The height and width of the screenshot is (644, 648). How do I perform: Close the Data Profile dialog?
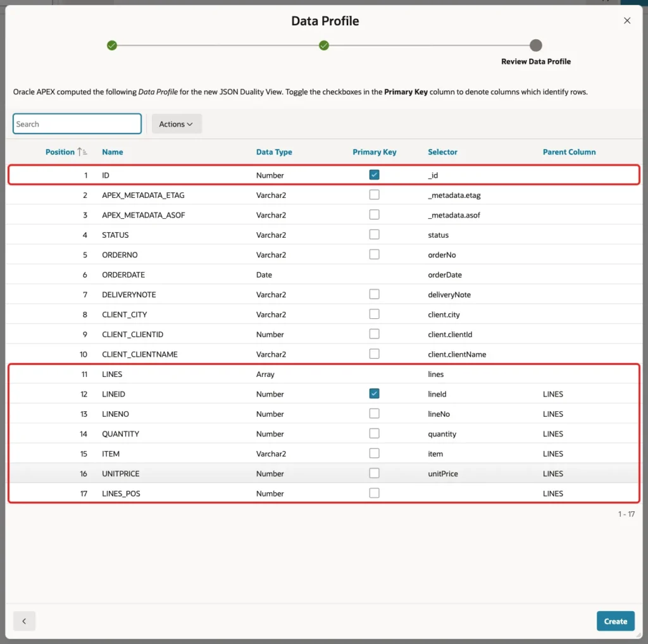(627, 21)
